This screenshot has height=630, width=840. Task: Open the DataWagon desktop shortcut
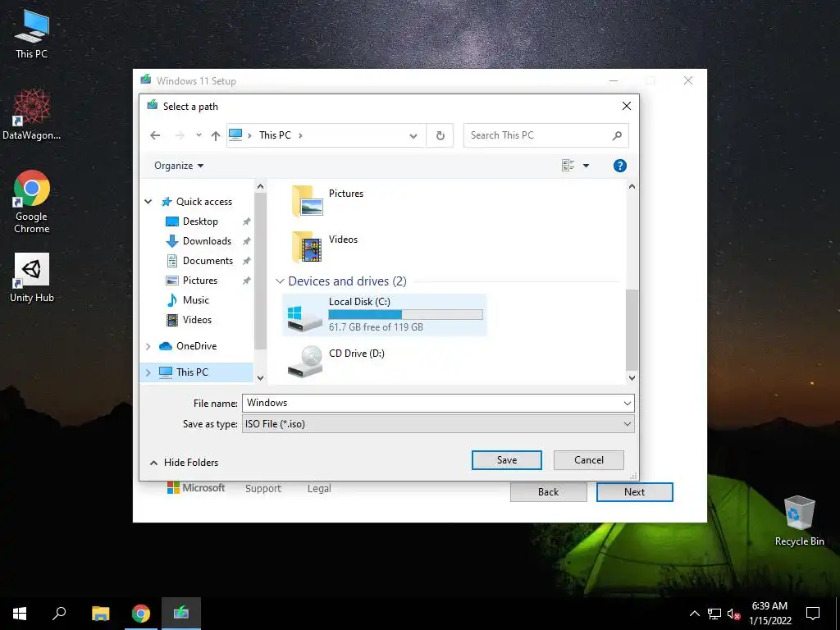pos(32,114)
